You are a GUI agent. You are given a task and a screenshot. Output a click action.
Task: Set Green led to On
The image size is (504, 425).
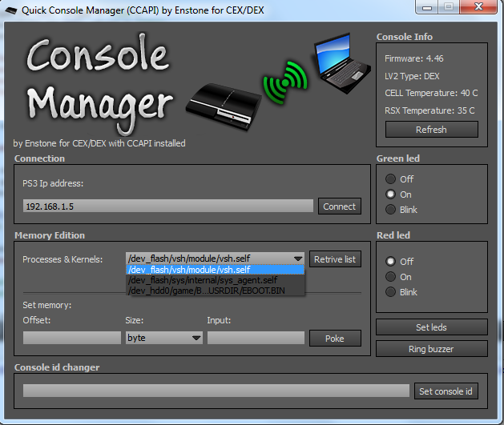pyautogui.click(x=390, y=194)
